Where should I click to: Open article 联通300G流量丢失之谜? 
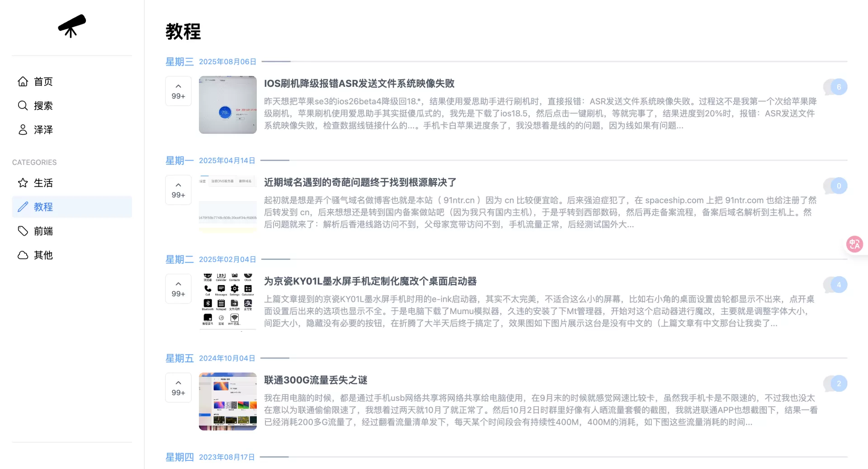[316, 380]
